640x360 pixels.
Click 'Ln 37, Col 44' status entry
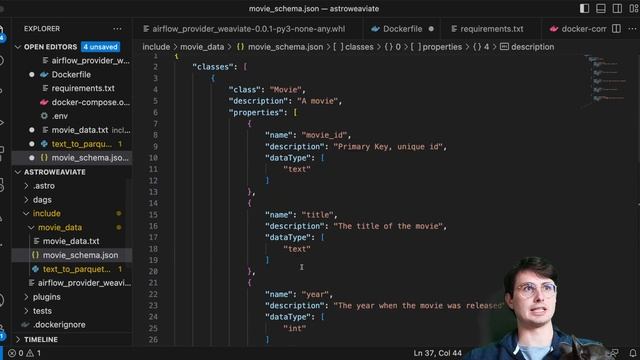437,353
